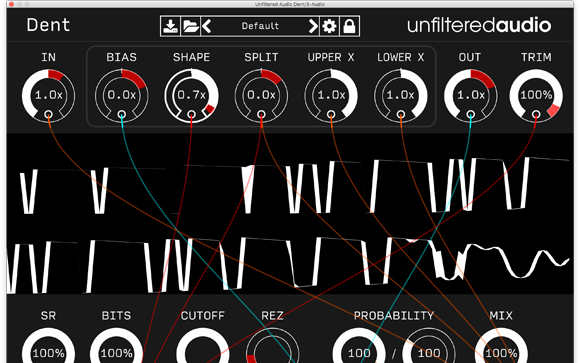Viewport: 580px width, 363px height.
Task: Click the SPLIT label text
Action: click(x=261, y=57)
